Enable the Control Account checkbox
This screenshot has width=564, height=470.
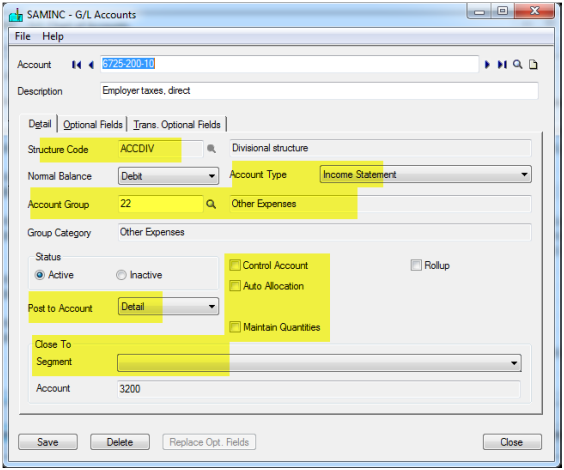pyautogui.click(x=235, y=265)
